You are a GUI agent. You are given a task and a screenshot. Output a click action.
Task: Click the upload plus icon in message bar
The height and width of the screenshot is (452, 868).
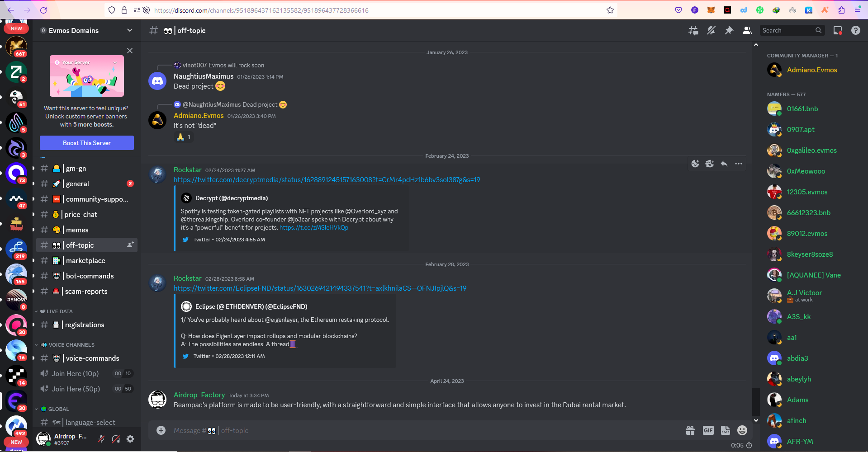coord(161,430)
